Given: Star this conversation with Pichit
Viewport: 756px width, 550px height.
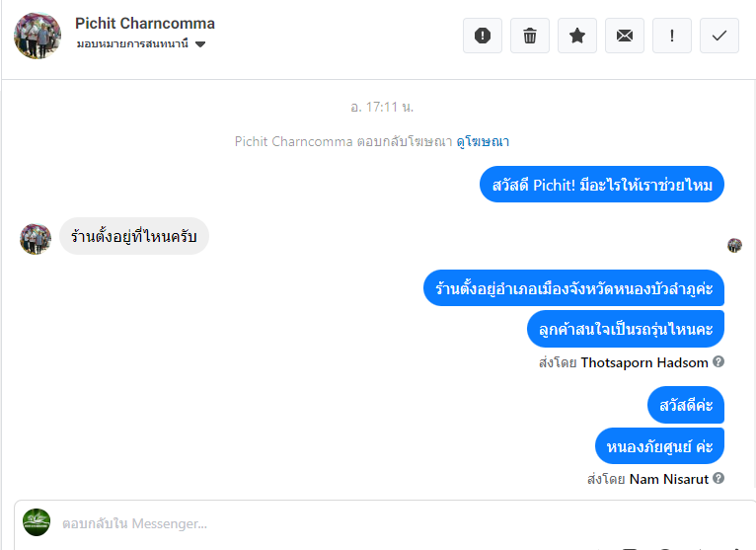Looking at the screenshot, I should [x=577, y=36].
